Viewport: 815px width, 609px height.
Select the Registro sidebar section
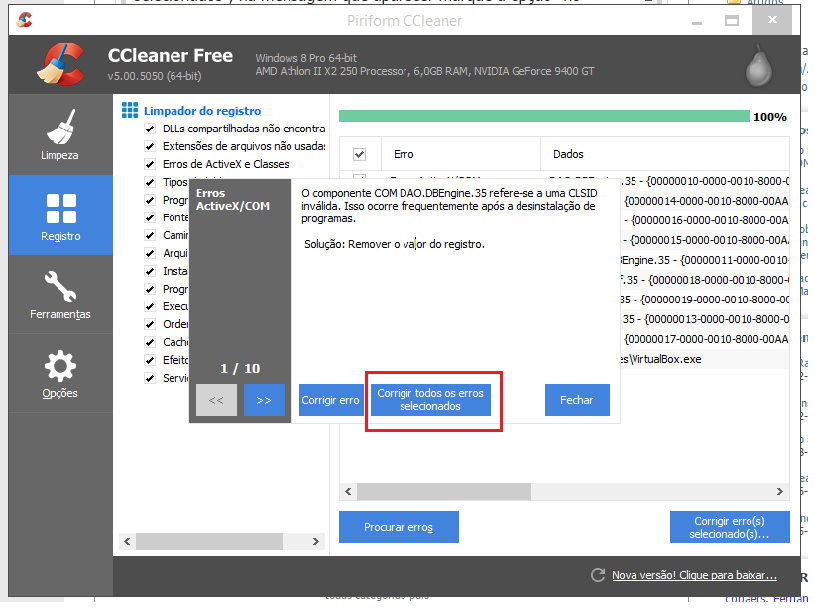[x=60, y=215]
